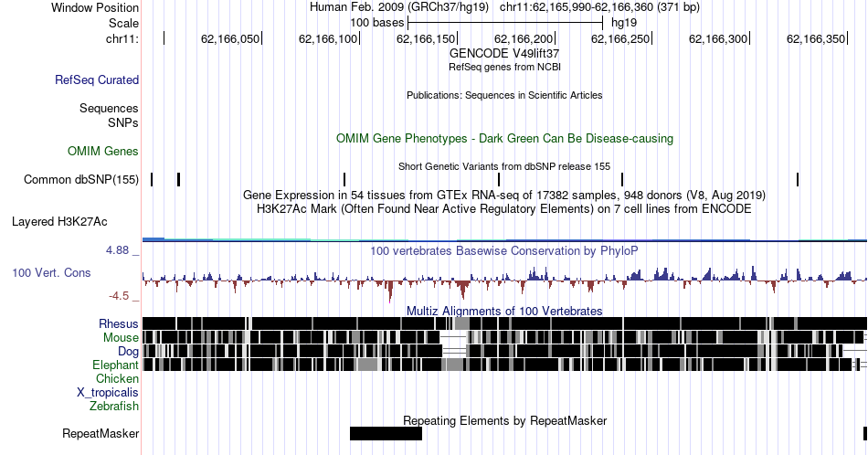Image resolution: width=868 pixels, height=455 pixels.
Task: Click Publications: Sequences in Scientific Articles title
Action: coord(504,95)
